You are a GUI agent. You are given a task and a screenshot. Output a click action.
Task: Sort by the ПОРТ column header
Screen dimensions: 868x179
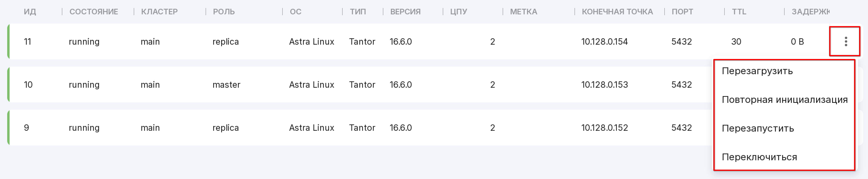tap(682, 12)
